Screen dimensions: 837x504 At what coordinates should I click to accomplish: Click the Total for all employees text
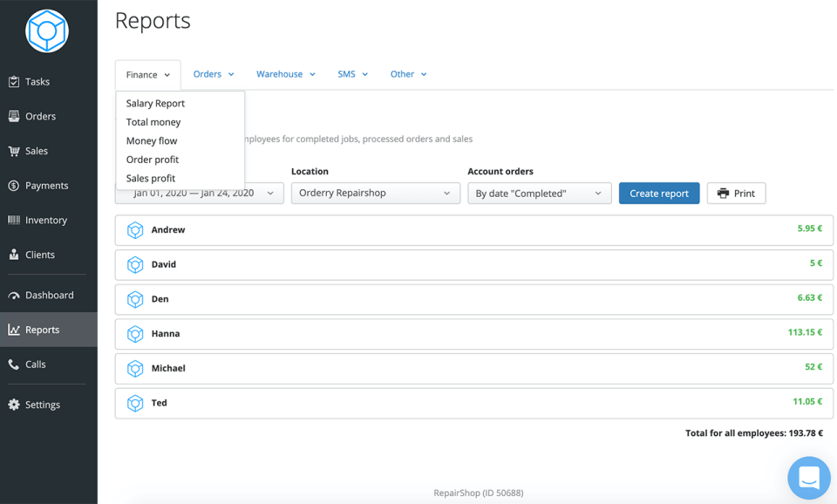pyautogui.click(x=753, y=433)
